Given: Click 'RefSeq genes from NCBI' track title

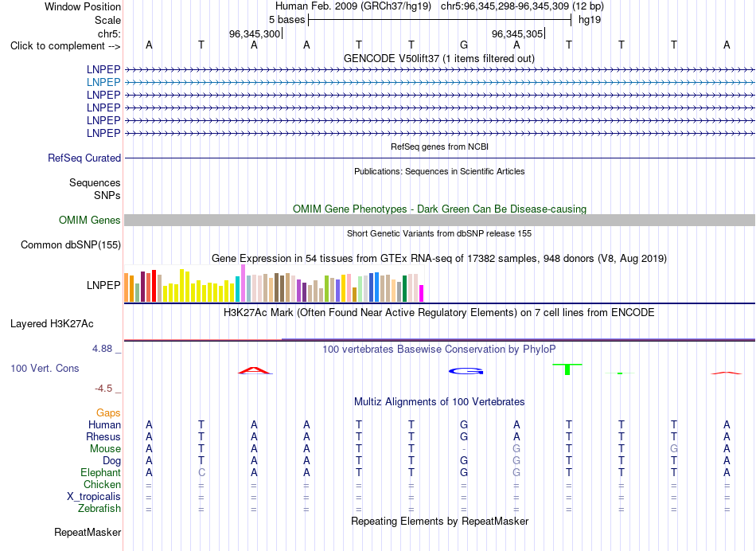Looking at the screenshot, I should click(439, 147).
